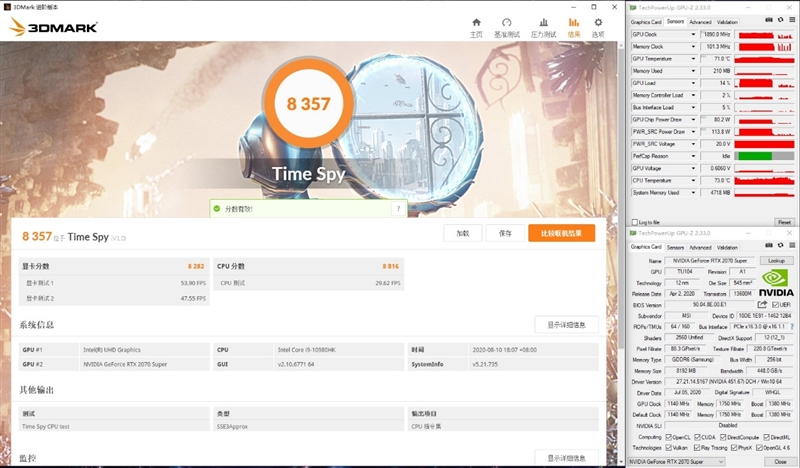Take screenshot in GPU-Z Sensors window
This screenshot has height=468, width=800.
click(x=769, y=20)
